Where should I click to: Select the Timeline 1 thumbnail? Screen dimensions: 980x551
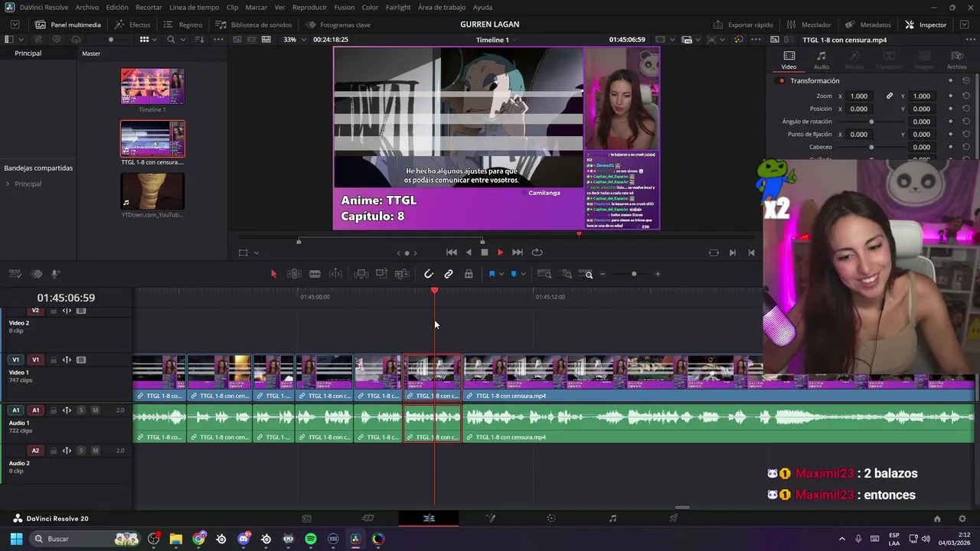click(x=152, y=86)
